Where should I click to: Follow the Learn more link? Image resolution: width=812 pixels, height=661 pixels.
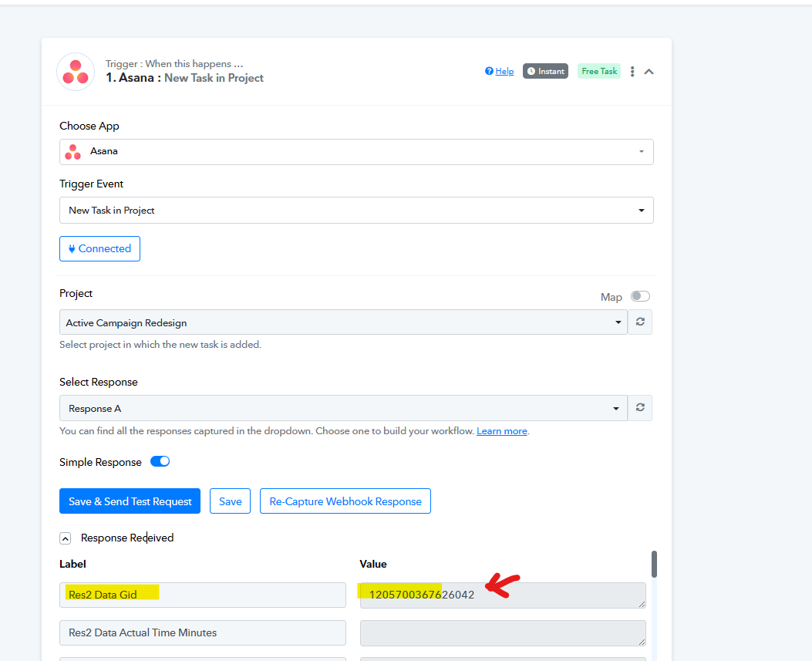tap(502, 431)
